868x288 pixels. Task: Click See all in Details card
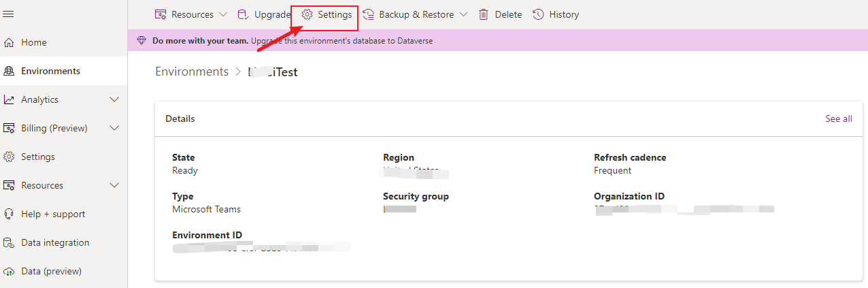[838, 118]
